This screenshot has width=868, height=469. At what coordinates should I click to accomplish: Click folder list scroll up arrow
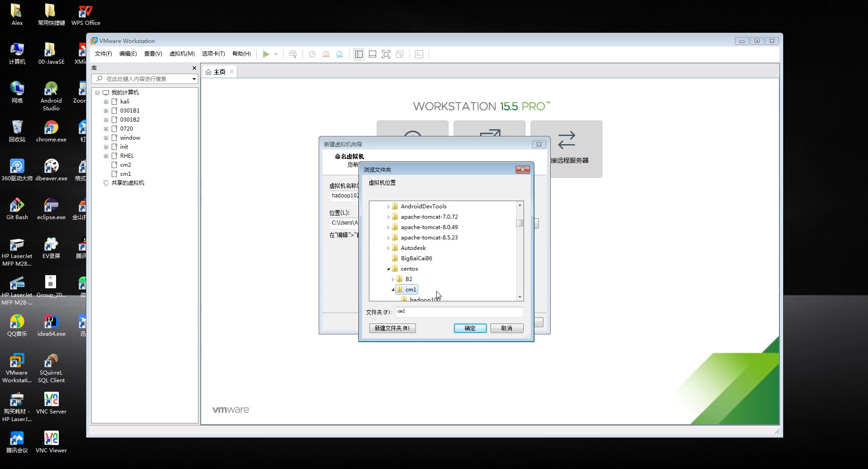tap(520, 205)
